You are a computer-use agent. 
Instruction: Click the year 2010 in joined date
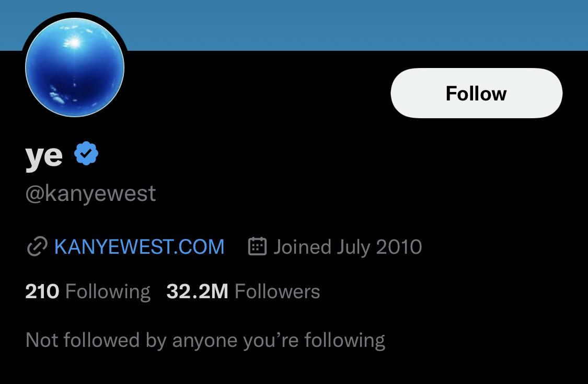(x=399, y=246)
